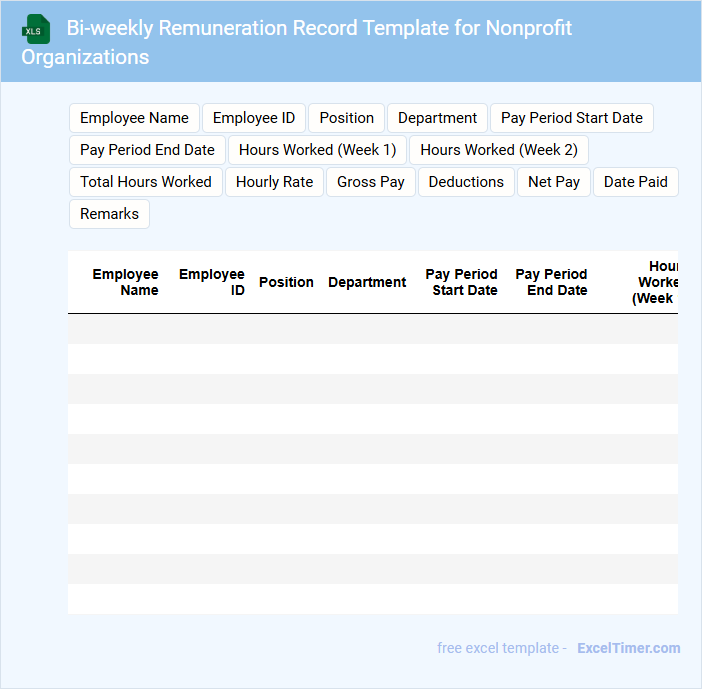This screenshot has width=702, height=689.
Task: Click the Remarks tag
Action: click(109, 214)
